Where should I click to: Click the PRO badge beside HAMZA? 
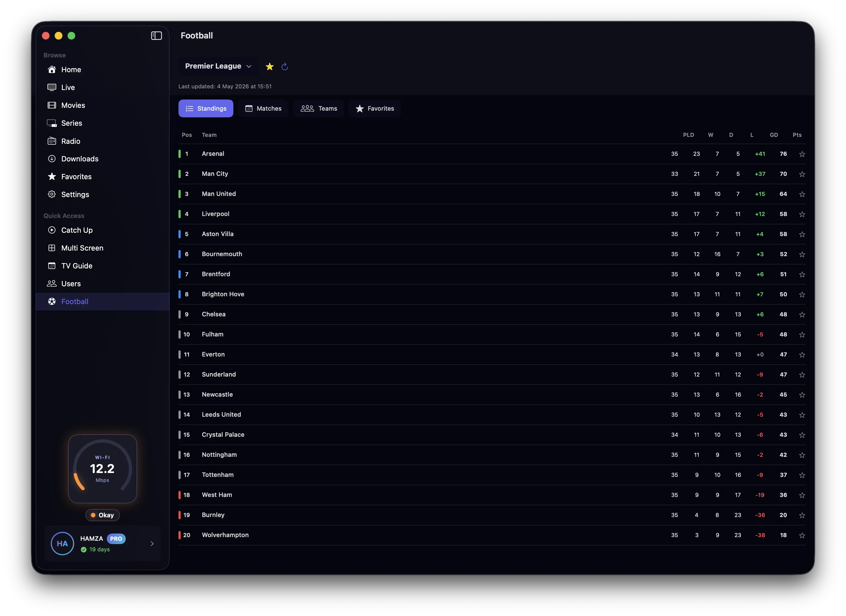116,539
